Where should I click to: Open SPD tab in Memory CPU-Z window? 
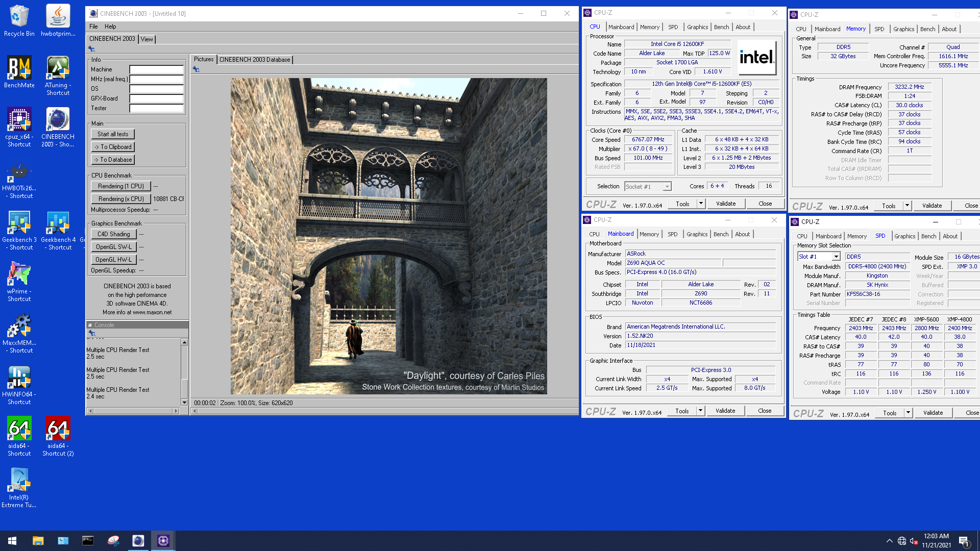pyautogui.click(x=879, y=29)
